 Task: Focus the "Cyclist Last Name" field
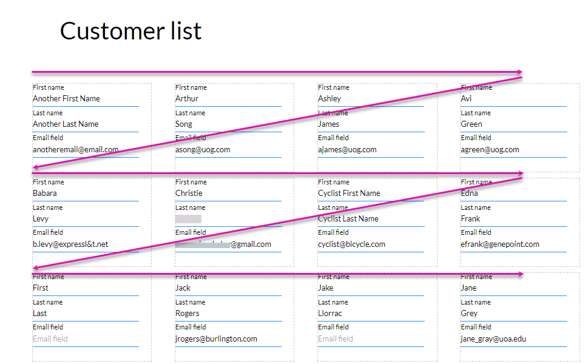click(x=370, y=219)
